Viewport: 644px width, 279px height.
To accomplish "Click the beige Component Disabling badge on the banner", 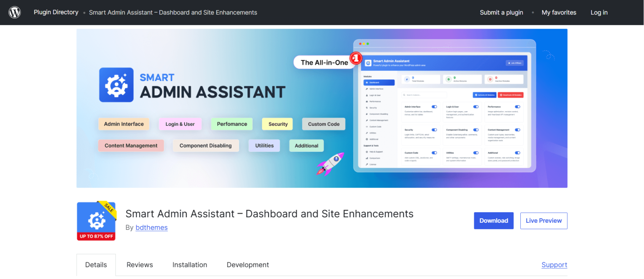I will 206,146.
